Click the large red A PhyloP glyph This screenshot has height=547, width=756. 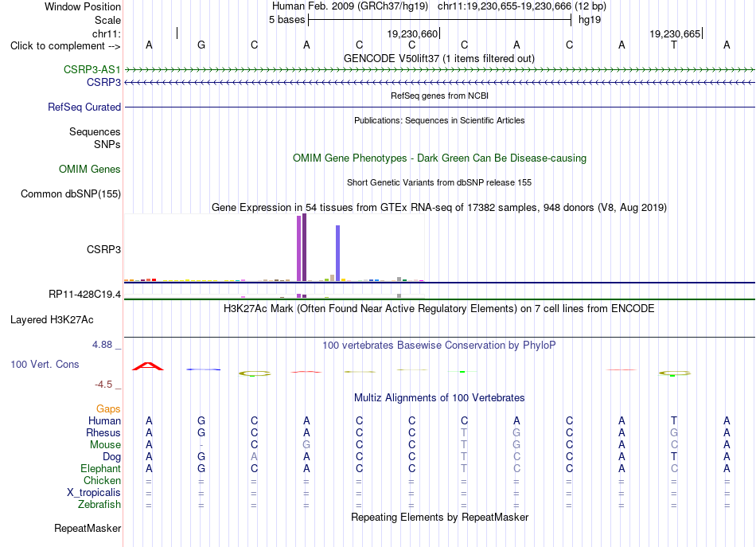tap(148, 366)
